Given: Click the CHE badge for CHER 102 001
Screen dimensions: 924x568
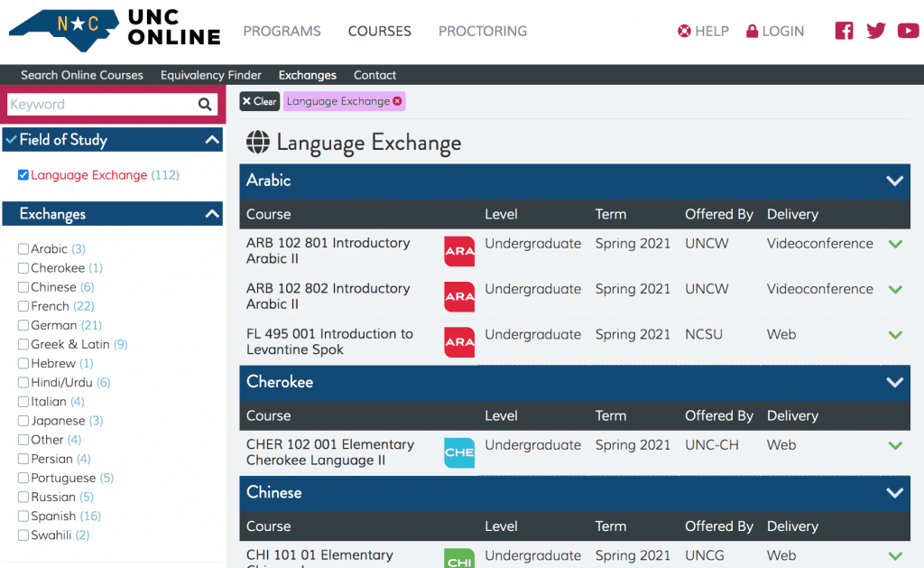Looking at the screenshot, I should click(x=459, y=453).
